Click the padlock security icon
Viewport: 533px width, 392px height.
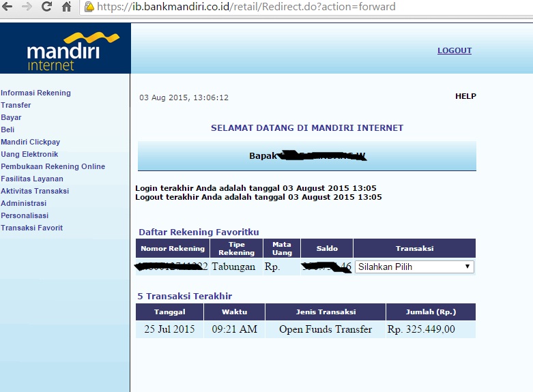[89, 6]
